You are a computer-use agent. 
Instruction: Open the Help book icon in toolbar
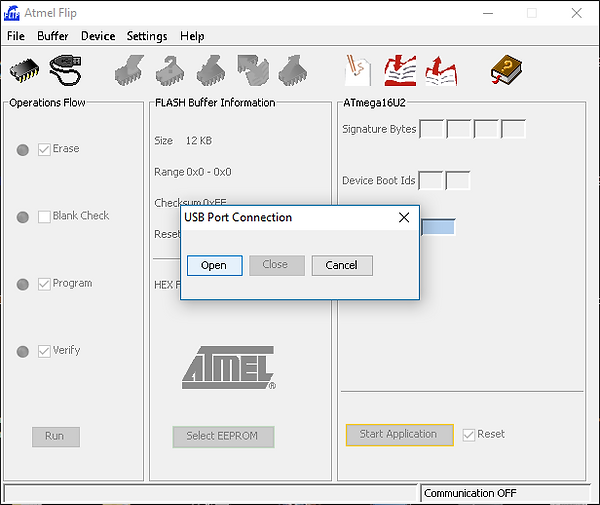click(x=506, y=70)
